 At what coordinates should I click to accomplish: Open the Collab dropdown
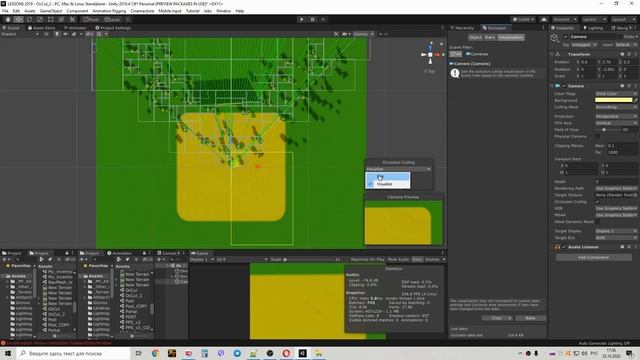coord(523,19)
